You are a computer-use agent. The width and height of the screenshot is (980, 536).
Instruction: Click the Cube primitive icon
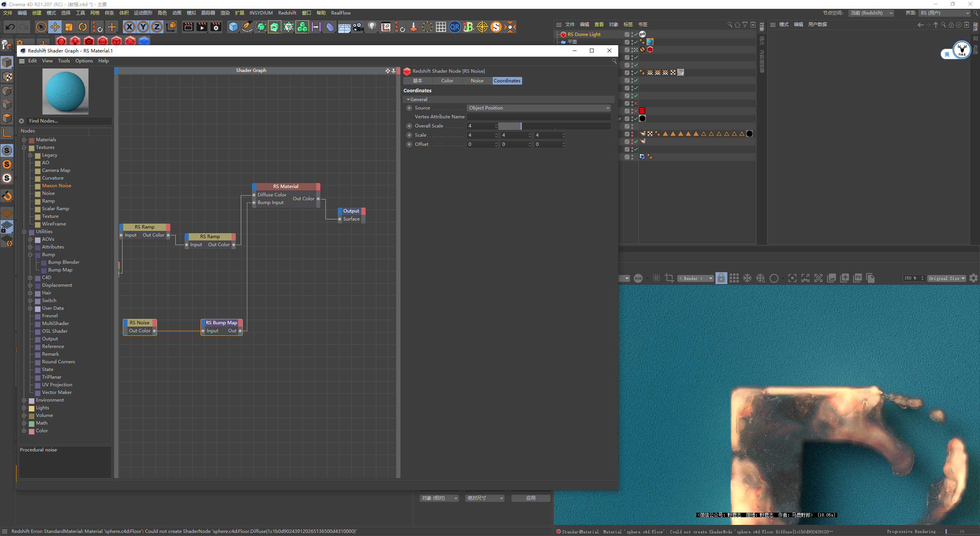[x=233, y=27]
